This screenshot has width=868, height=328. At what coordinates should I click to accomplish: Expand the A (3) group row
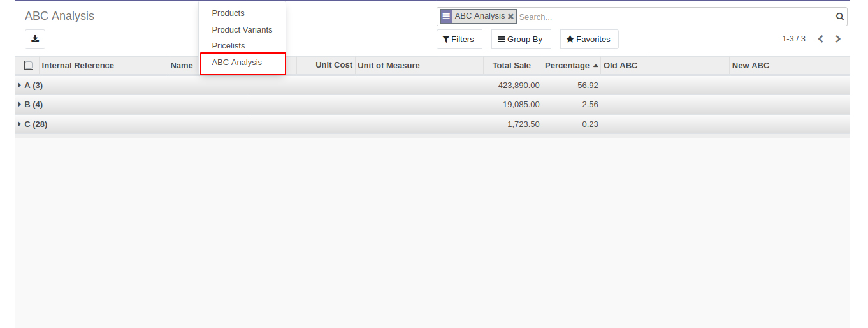(33, 85)
